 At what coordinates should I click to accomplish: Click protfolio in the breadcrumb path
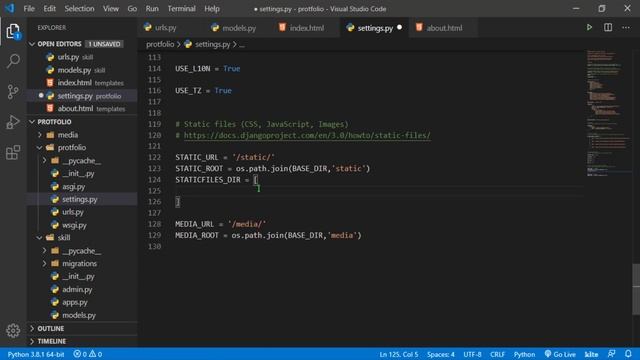[160, 44]
